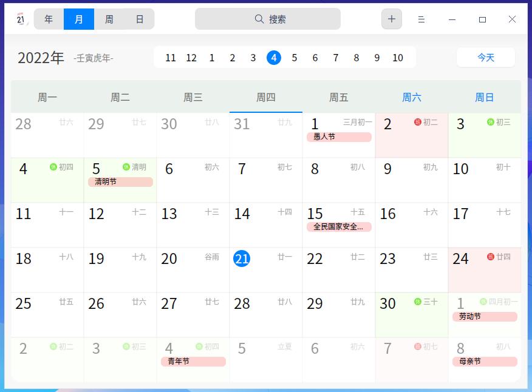Screen dimensions: 532x392
Task: Switch to the 日 day view tab
Action: click(x=140, y=19)
